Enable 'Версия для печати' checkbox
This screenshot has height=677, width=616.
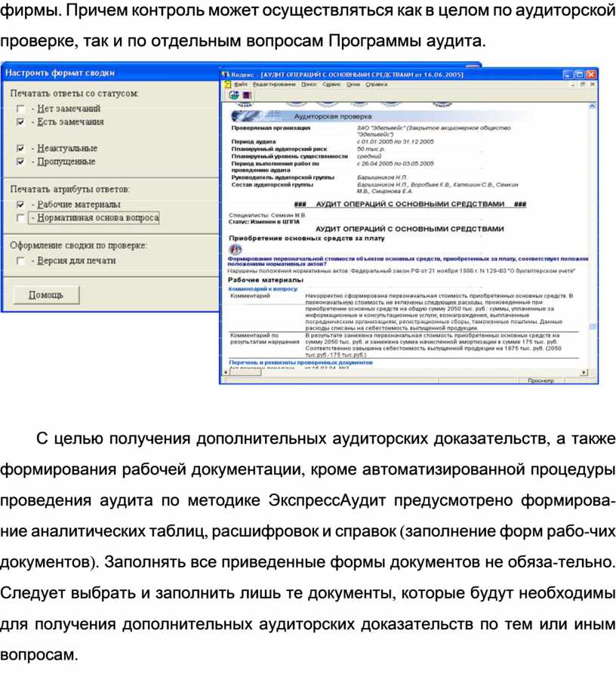point(20,261)
